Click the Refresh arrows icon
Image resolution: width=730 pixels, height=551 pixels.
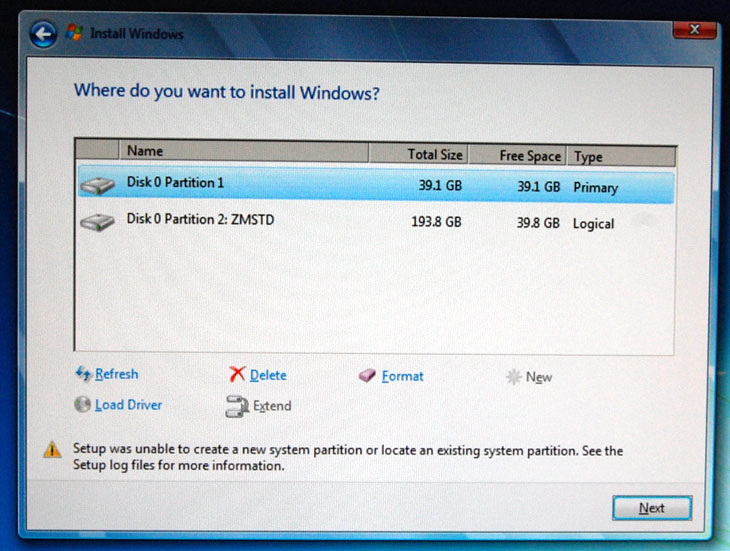[83, 373]
